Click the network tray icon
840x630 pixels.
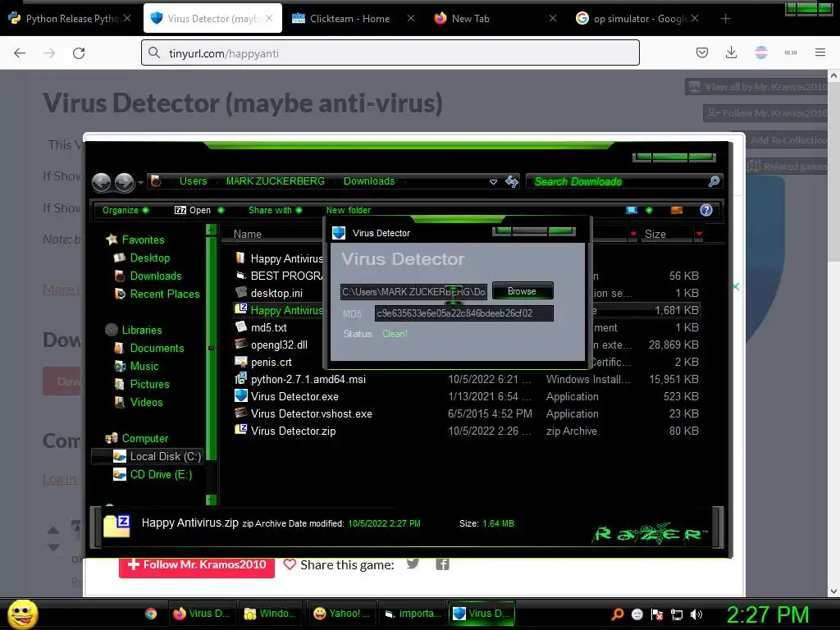(677, 614)
